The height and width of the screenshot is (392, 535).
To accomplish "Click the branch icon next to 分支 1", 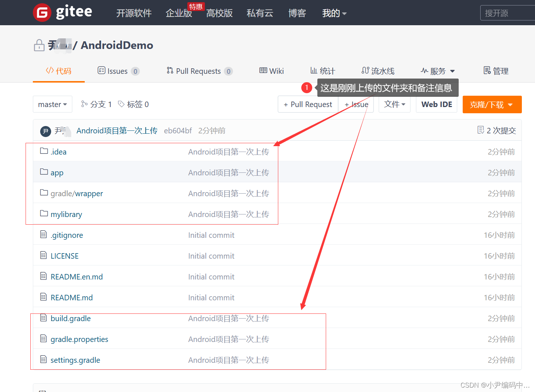I will 84,104.
